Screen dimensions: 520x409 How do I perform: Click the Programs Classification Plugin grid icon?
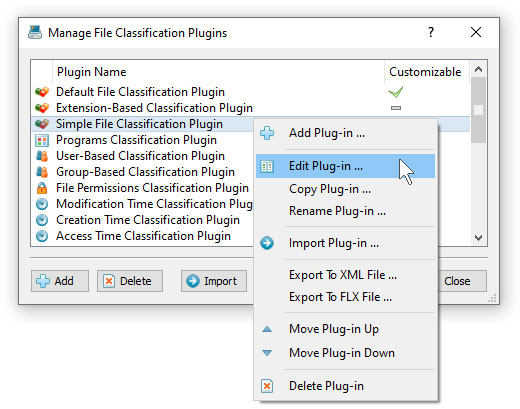(42, 140)
